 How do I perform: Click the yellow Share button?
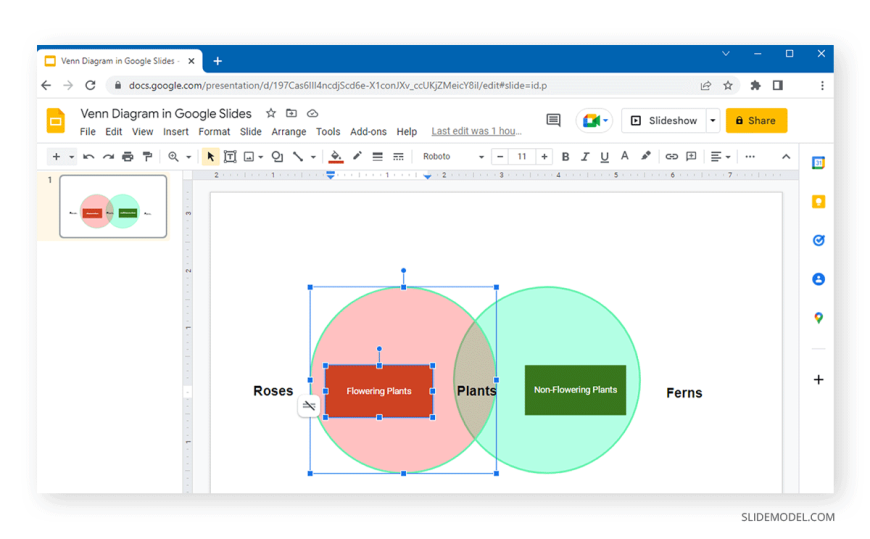coord(756,120)
